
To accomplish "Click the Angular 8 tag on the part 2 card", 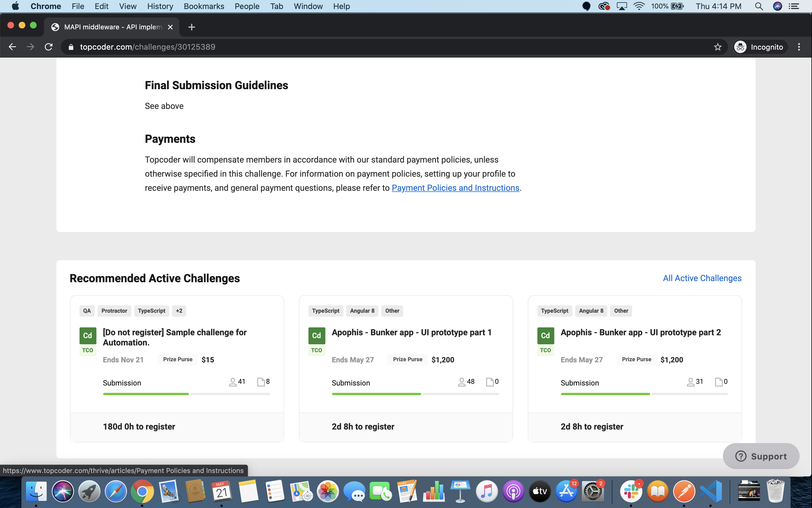I will (x=591, y=311).
